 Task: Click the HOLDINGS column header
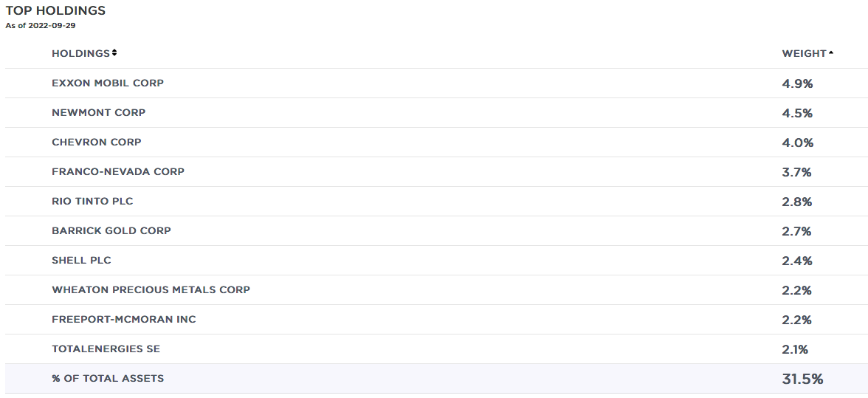(81, 53)
